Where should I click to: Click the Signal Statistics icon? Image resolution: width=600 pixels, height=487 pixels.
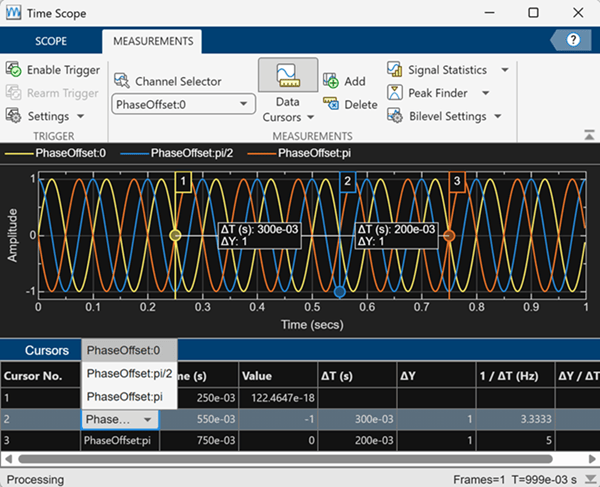395,70
